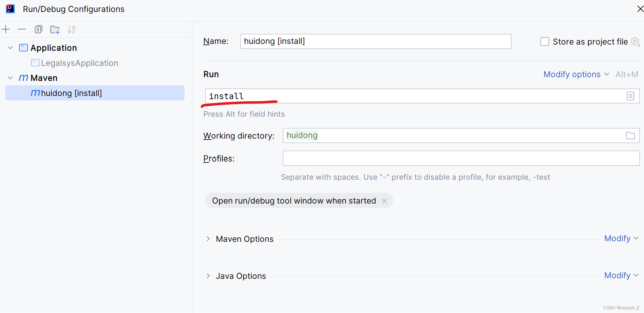
Task: Open the command line expanded editor
Action: click(x=631, y=96)
